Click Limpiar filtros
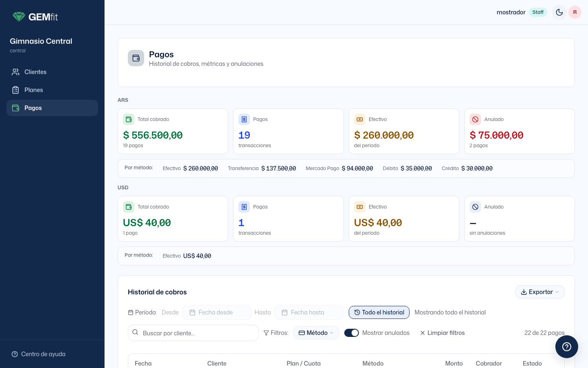The image size is (588, 368). pos(442,333)
